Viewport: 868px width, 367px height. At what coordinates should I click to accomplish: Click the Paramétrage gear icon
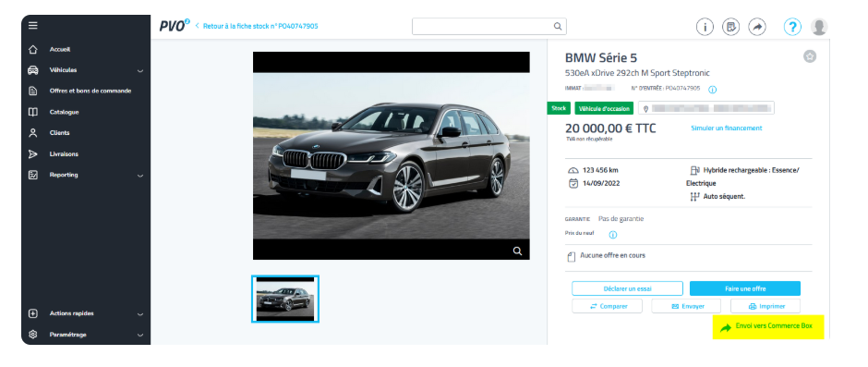click(32, 335)
